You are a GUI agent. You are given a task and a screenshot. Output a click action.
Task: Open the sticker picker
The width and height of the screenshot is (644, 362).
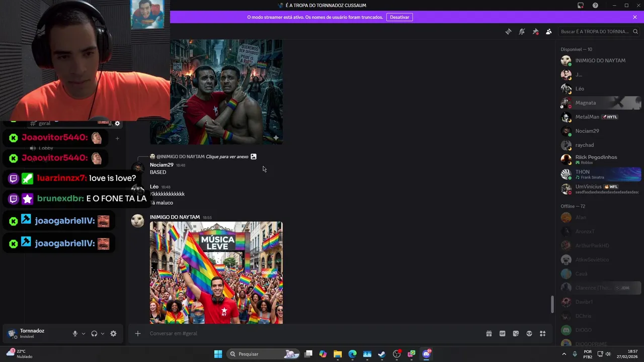516,333
